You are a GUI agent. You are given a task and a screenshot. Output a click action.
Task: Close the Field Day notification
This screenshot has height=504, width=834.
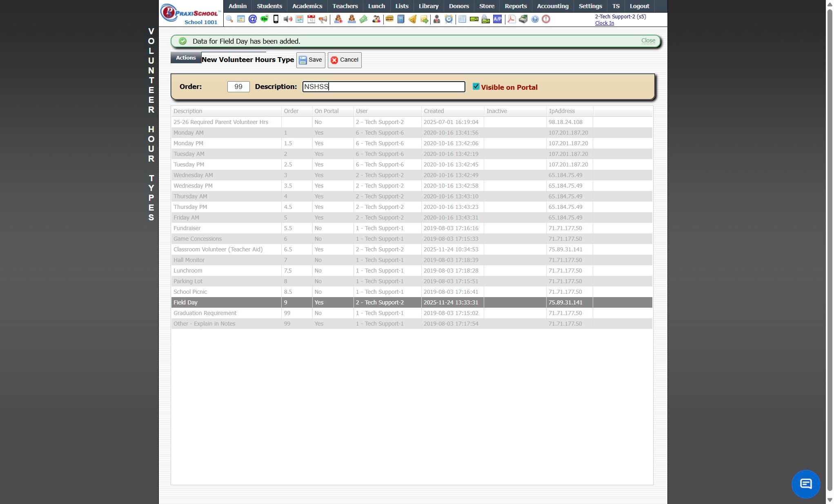point(648,40)
